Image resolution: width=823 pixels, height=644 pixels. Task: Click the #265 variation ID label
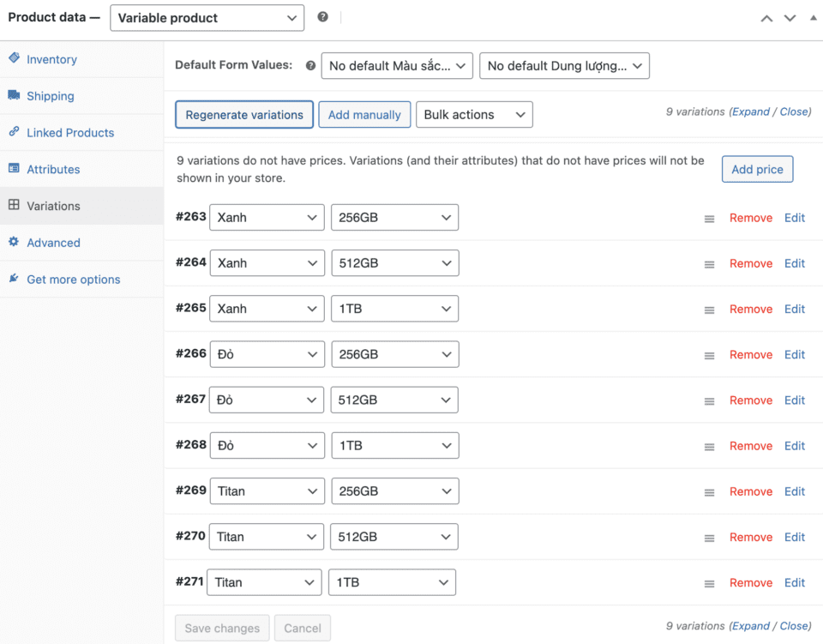191,308
